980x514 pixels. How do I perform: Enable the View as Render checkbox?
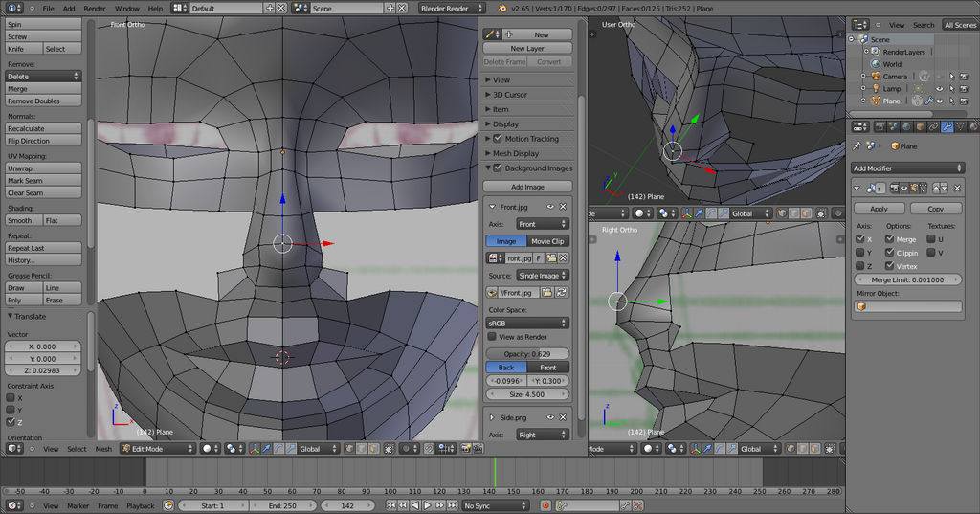(492, 337)
